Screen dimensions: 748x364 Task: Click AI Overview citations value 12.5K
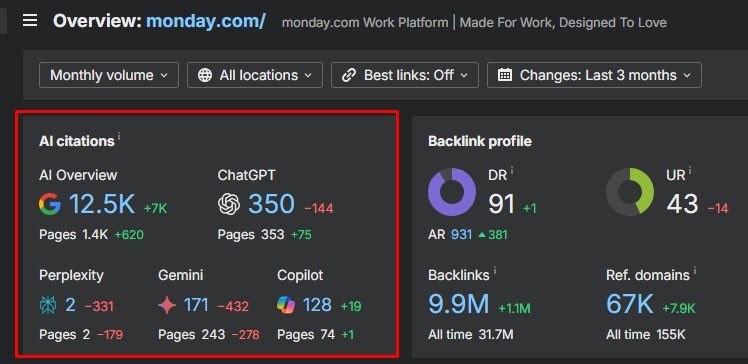point(102,204)
